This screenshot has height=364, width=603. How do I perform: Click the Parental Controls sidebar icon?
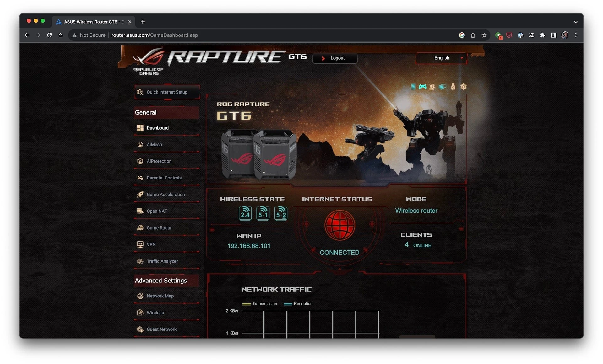[140, 178]
